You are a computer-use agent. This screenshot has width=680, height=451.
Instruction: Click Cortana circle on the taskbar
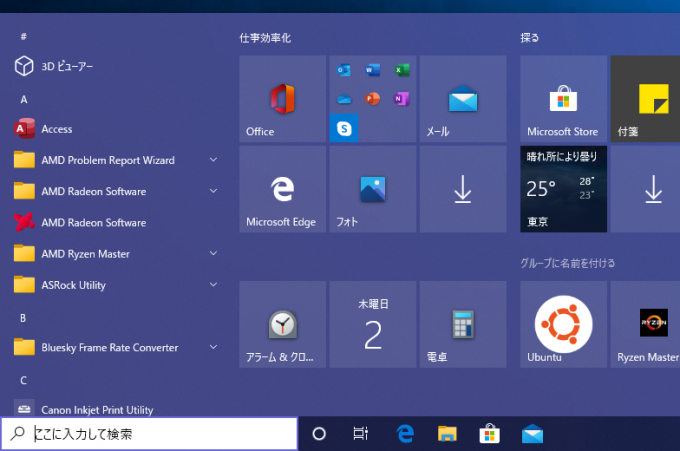pos(319,433)
